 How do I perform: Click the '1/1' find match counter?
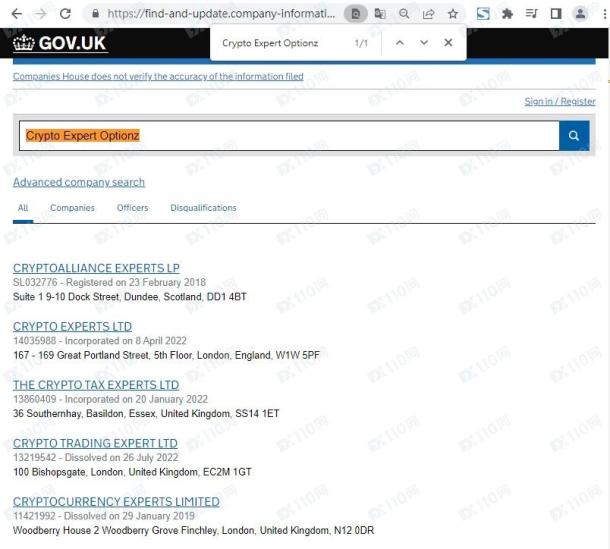pos(361,43)
